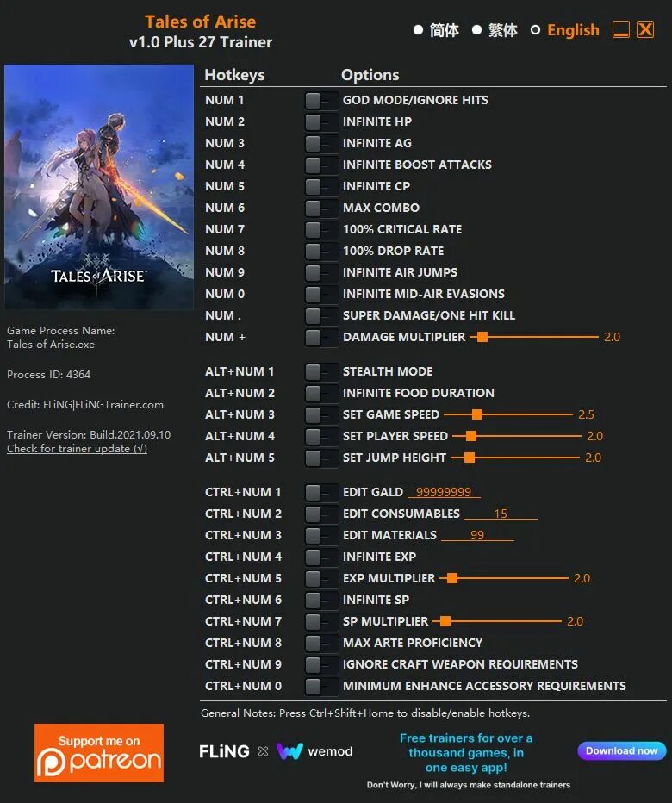Toggle Set Game Speed switch
672x803 pixels.
tap(321, 414)
